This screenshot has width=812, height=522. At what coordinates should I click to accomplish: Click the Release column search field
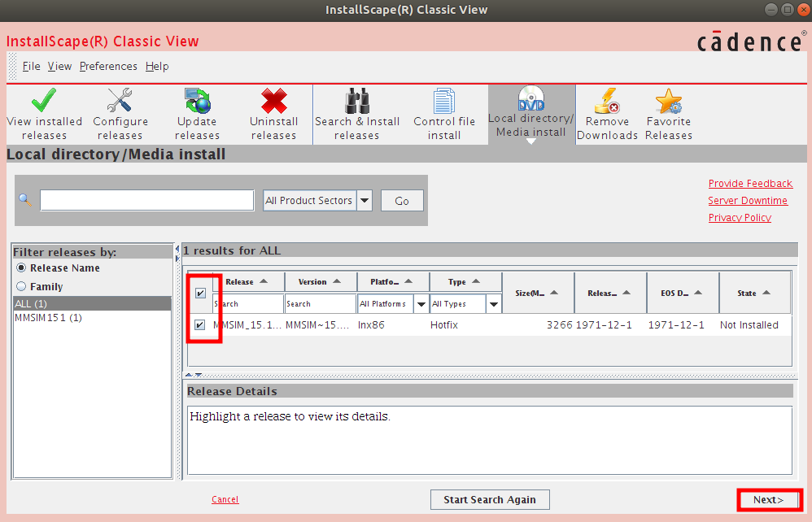coord(249,304)
